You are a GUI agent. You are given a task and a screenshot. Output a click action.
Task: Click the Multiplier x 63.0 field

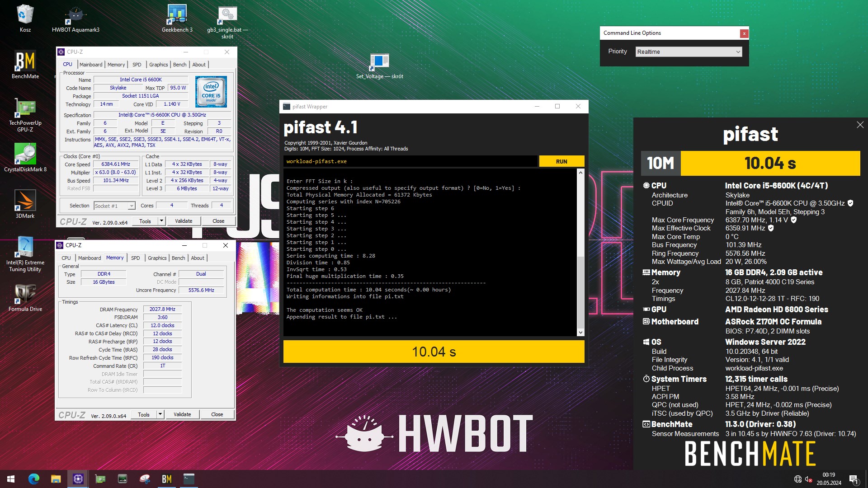(116, 173)
